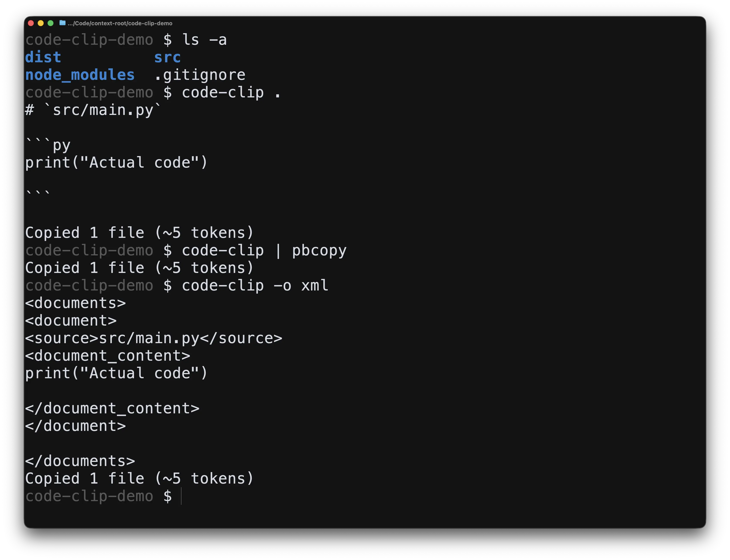Select the blue src directory name

tap(168, 57)
